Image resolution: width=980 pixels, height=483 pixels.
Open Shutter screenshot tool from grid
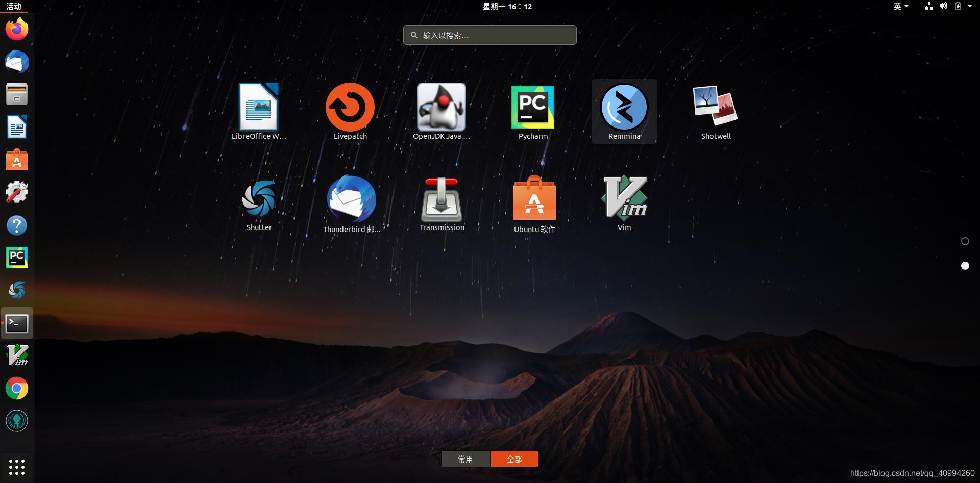[x=259, y=205]
